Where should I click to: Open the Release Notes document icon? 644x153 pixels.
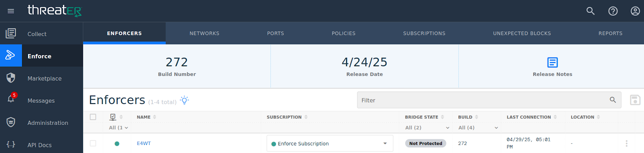point(553,62)
